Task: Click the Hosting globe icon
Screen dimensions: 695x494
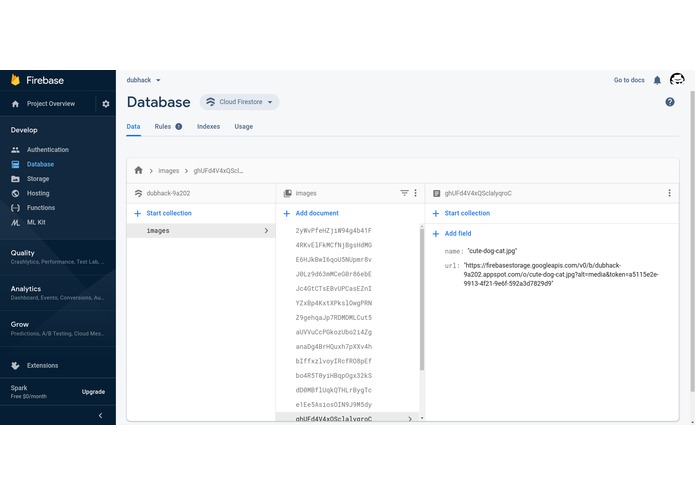Action: (16, 193)
